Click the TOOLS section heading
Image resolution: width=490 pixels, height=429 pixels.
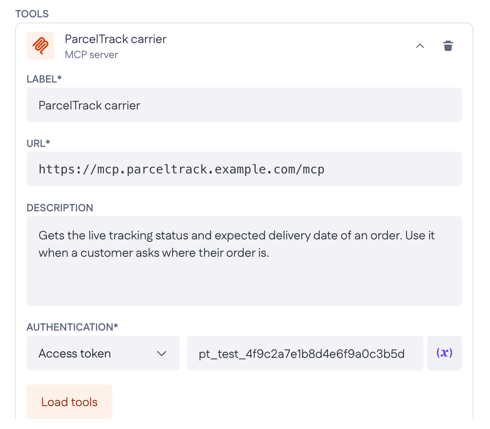(32, 14)
